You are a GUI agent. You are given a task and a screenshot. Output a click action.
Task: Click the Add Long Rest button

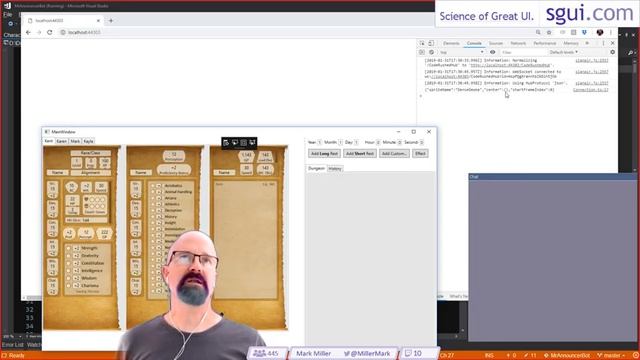click(324, 153)
